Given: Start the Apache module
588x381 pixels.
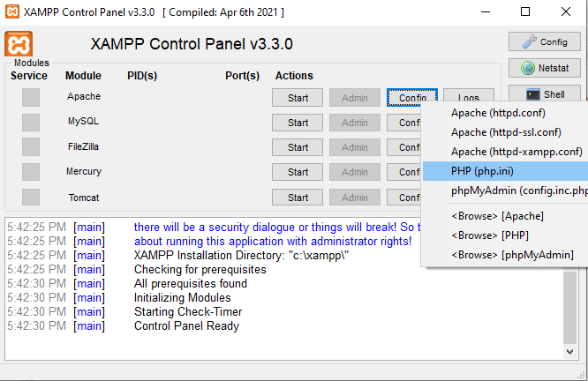Looking at the screenshot, I should click(x=298, y=98).
